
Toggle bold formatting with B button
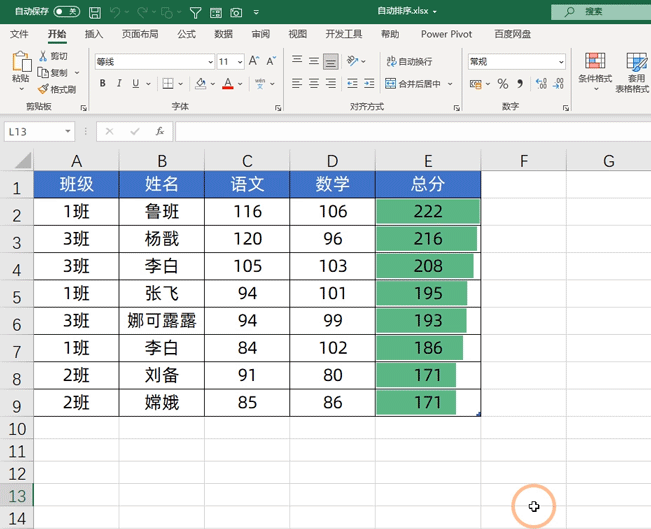coord(102,84)
